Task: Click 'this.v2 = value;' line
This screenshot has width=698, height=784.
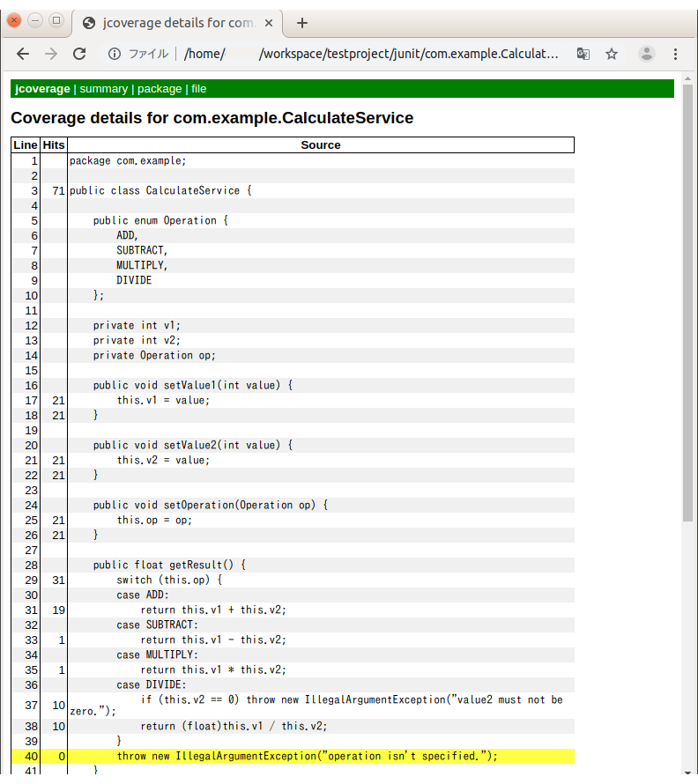Action: (163, 461)
